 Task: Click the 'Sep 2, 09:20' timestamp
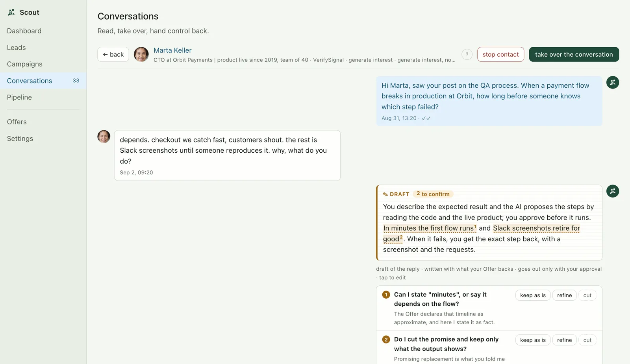(x=136, y=172)
